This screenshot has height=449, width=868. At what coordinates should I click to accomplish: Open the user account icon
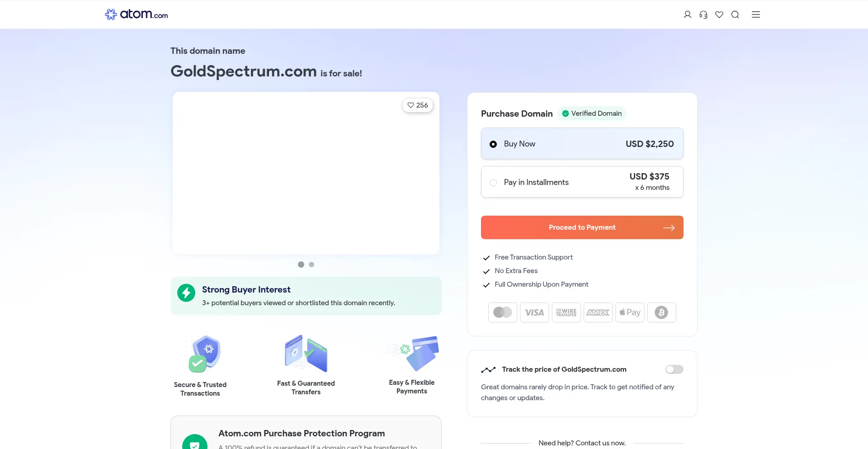click(x=687, y=14)
